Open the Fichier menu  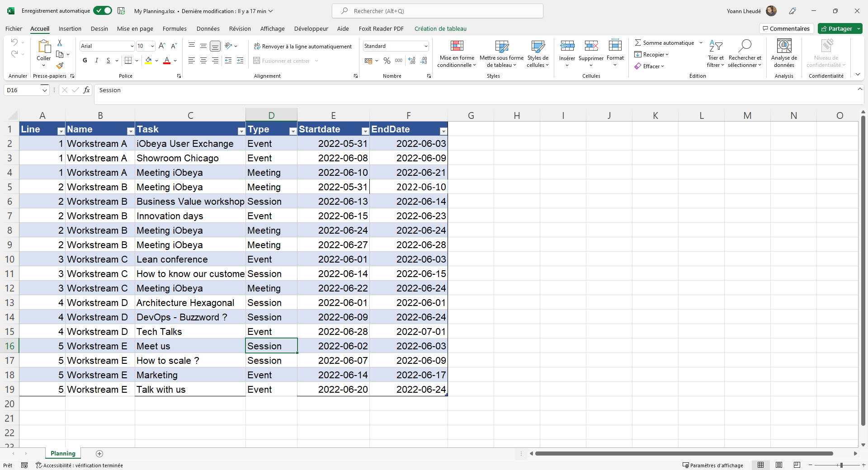tap(14, 28)
